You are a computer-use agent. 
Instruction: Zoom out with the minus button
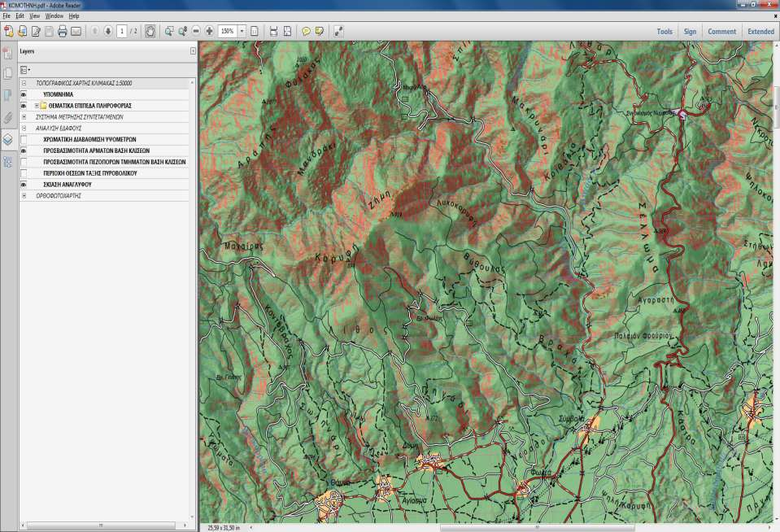tap(196, 32)
